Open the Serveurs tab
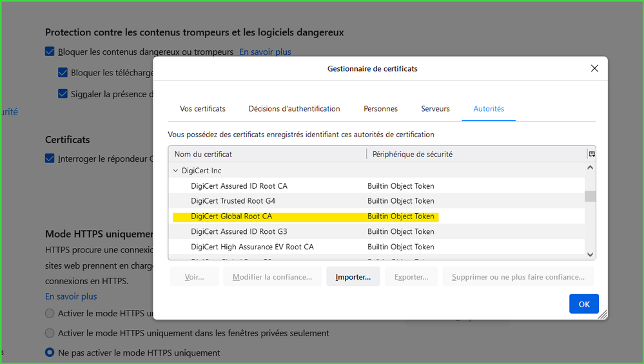Screen dimensions: 644x364 coord(435,109)
